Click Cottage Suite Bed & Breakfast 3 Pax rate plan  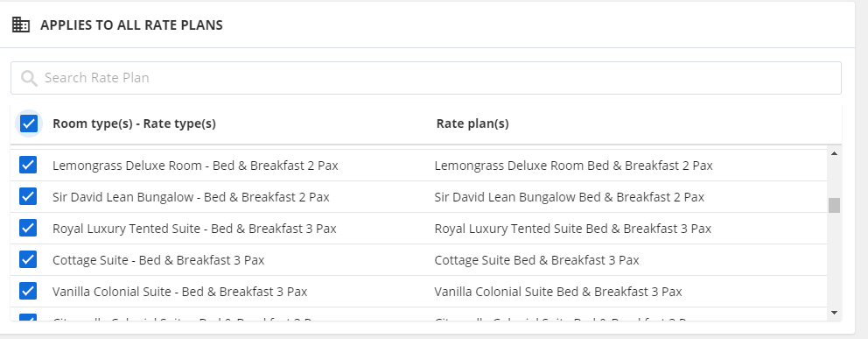(537, 260)
